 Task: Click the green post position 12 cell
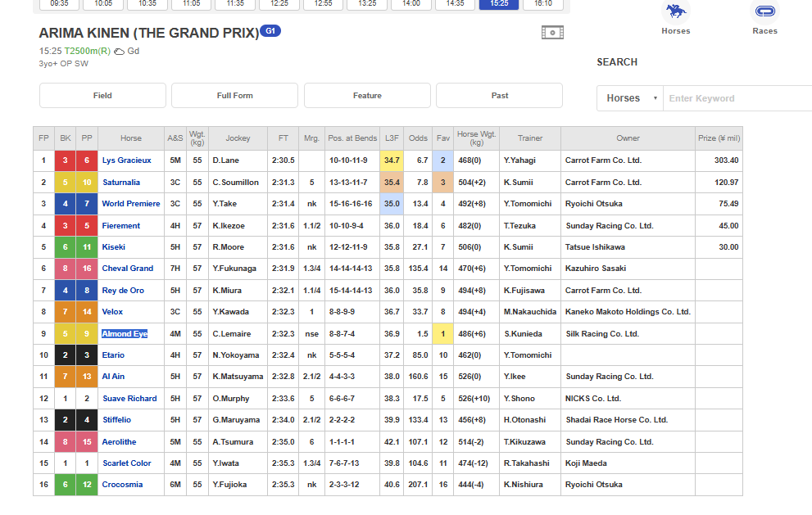tap(87, 485)
